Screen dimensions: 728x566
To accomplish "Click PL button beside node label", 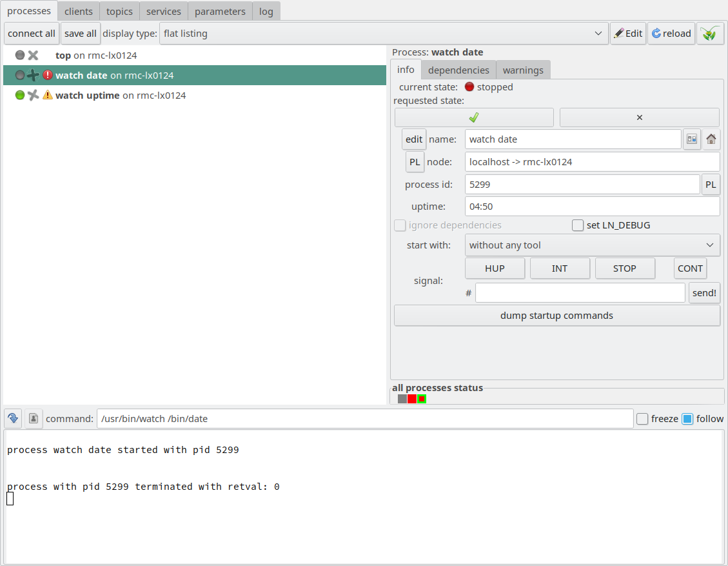I will [415, 162].
